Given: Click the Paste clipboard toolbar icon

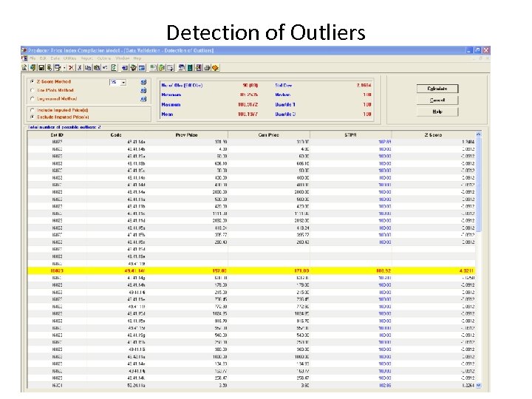Looking at the screenshot, I should pyautogui.click(x=97, y=68).
